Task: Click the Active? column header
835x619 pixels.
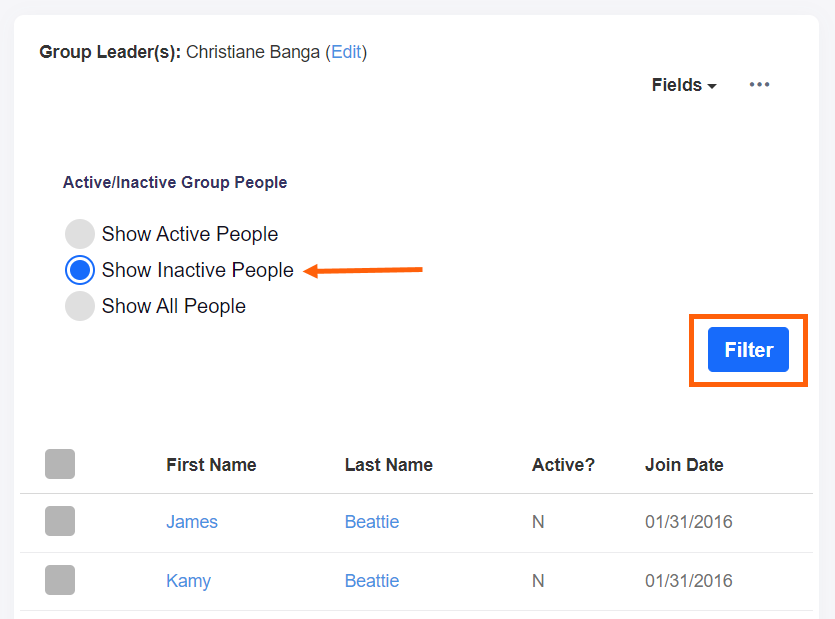Action: coord(563,464)
